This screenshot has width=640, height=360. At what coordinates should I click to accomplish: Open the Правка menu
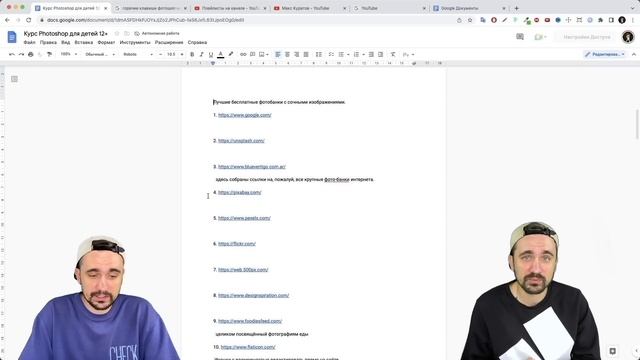(48, 42)
